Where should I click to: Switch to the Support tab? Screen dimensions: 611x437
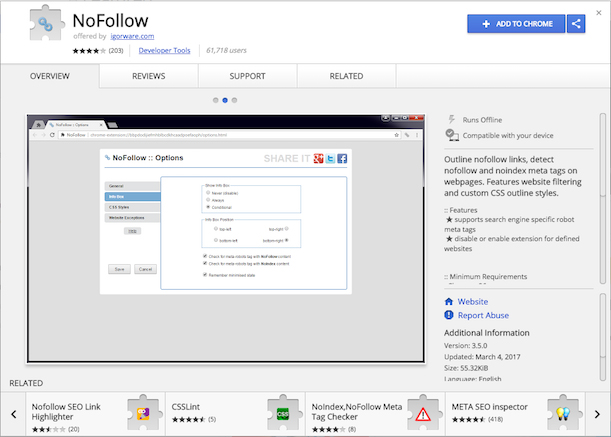point(247,76)
